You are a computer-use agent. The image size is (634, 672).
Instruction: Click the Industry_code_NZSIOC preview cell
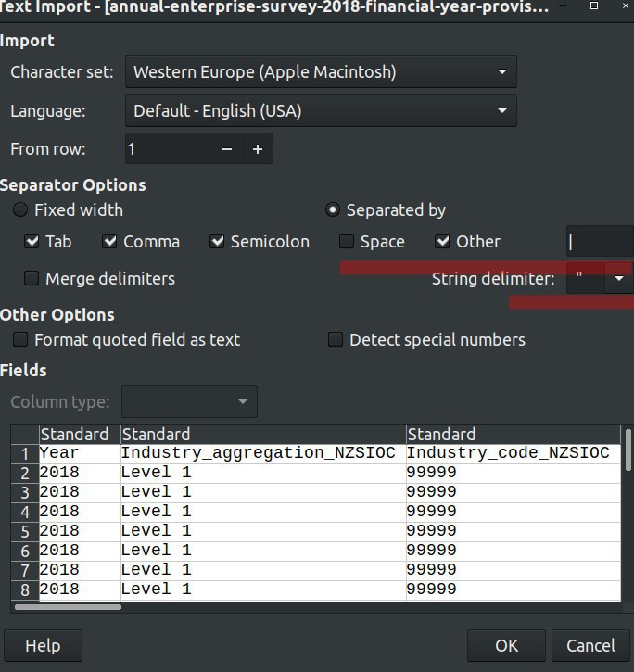[x=514, y=453]
